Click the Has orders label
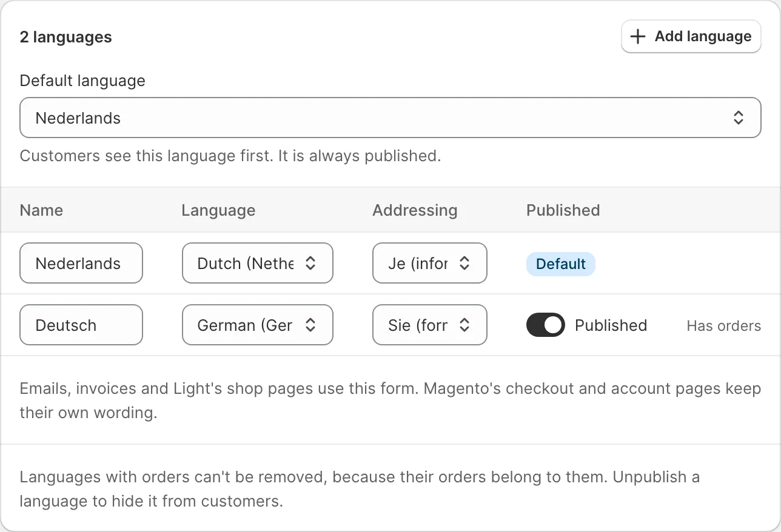This screenshot has height=532, width=781. (x=724, y=325)
